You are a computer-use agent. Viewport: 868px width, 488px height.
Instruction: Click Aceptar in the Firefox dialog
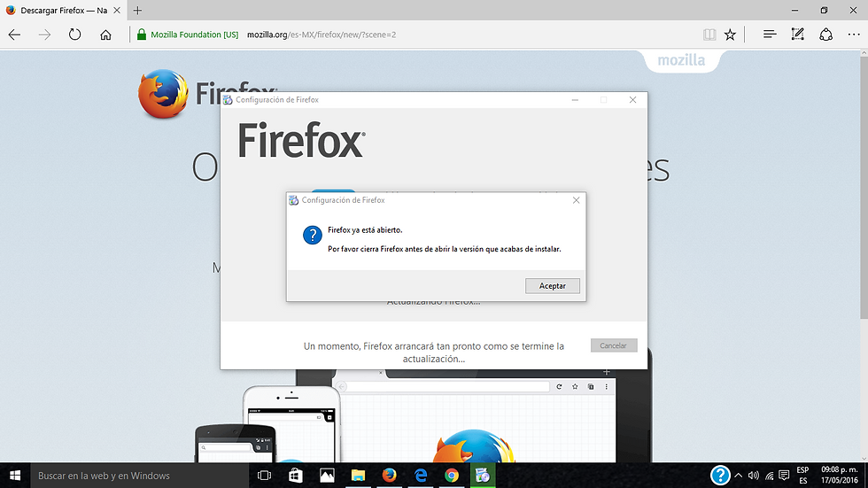[x=552, y=285]
